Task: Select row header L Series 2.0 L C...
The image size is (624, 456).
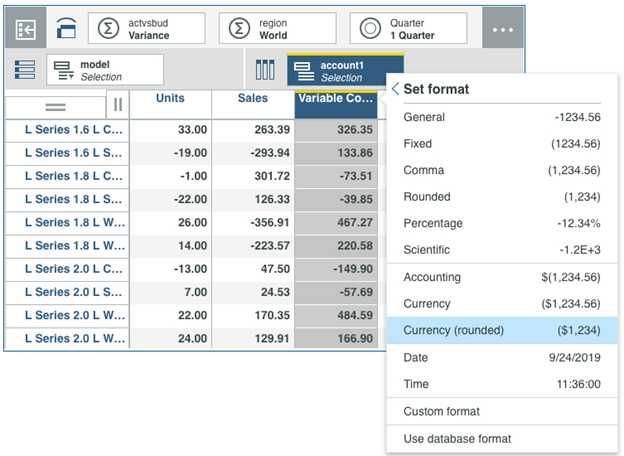Action: 67,269
